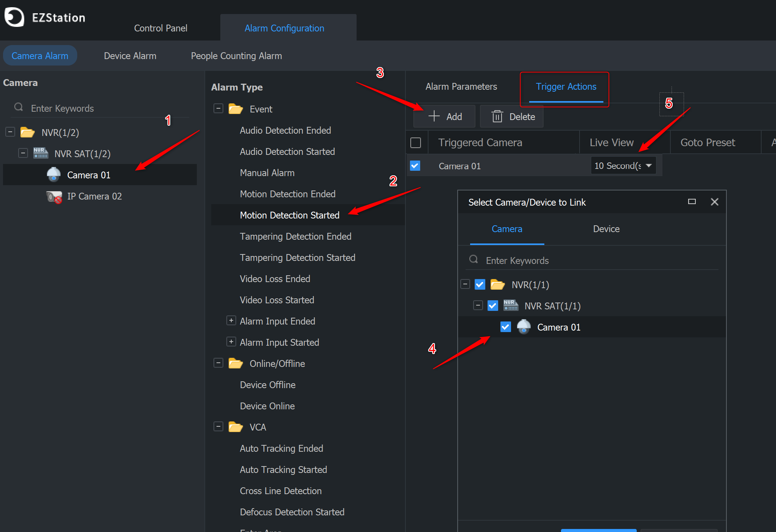This screenshot has width=776, height=532.
Task: Select Cross Line Detection alarm type
Action: click(281, 491)
